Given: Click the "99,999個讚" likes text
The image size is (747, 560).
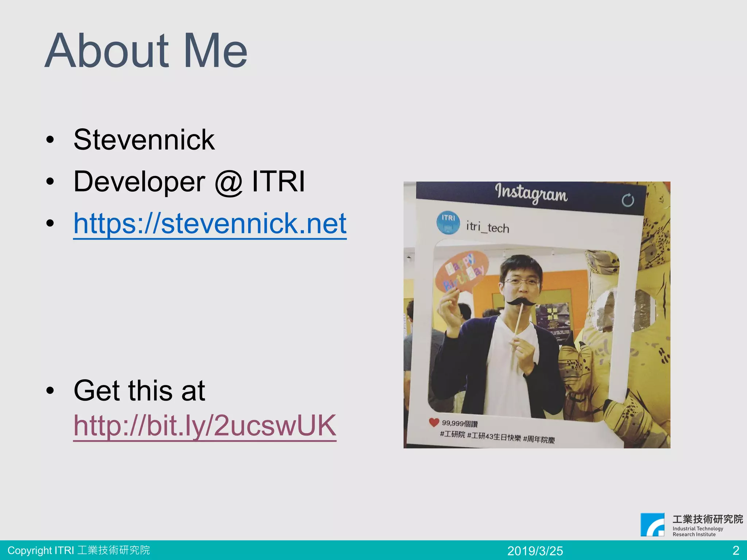Looking at the screenshot, I should (x=460, y=424).
